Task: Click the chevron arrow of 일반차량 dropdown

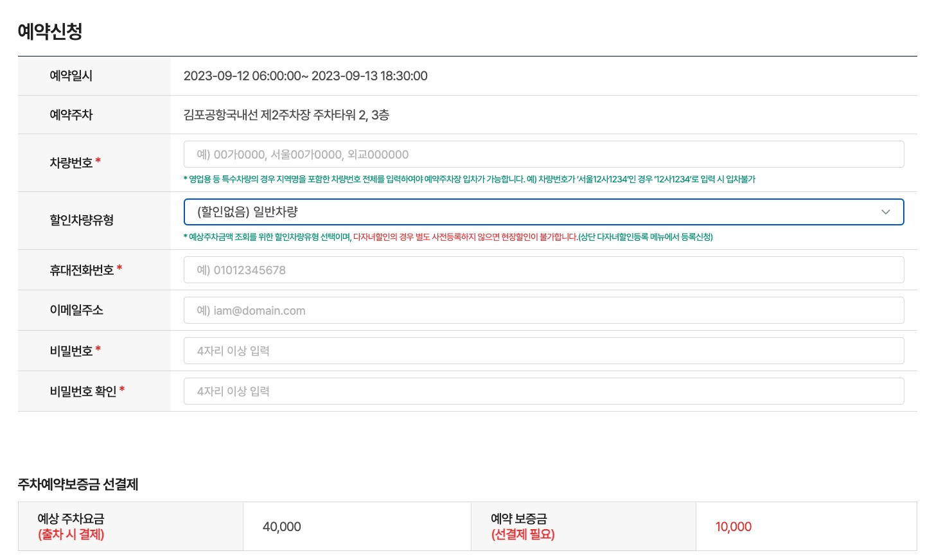Action: (x=886, y=212)
